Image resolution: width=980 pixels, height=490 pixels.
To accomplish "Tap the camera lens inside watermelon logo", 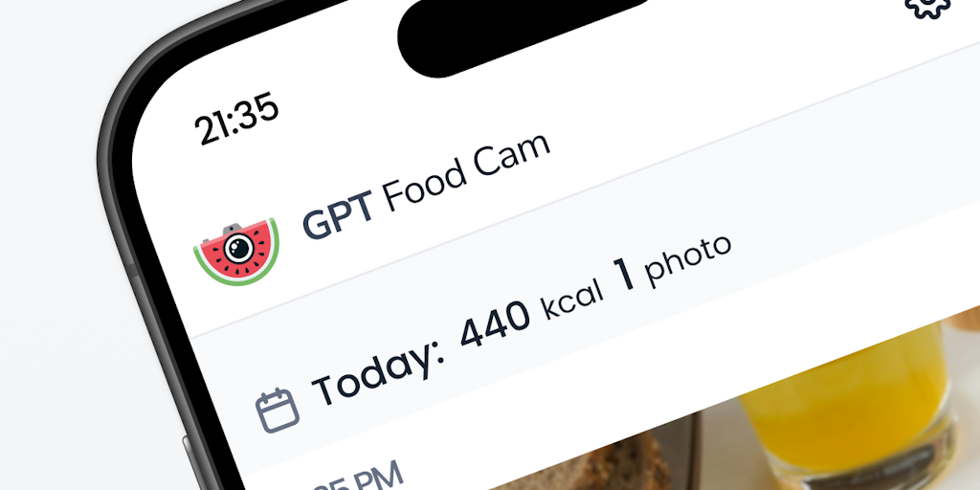I will pyautogui.click(x=238, y=248).
